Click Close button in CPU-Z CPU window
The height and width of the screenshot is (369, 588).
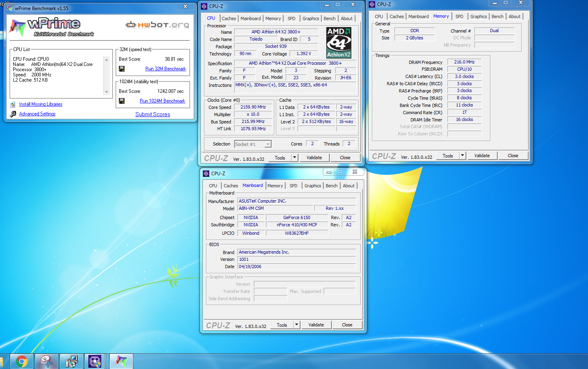tap(345, 158)
